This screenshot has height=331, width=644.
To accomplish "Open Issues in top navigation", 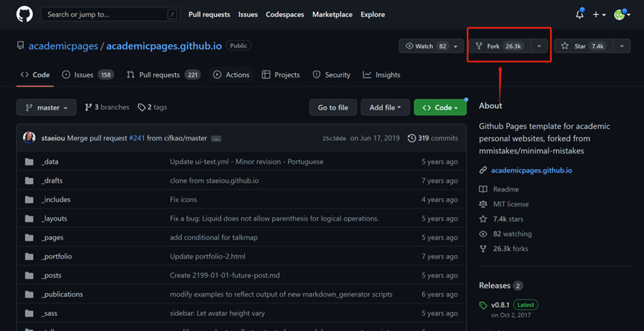I will point(247,14).
